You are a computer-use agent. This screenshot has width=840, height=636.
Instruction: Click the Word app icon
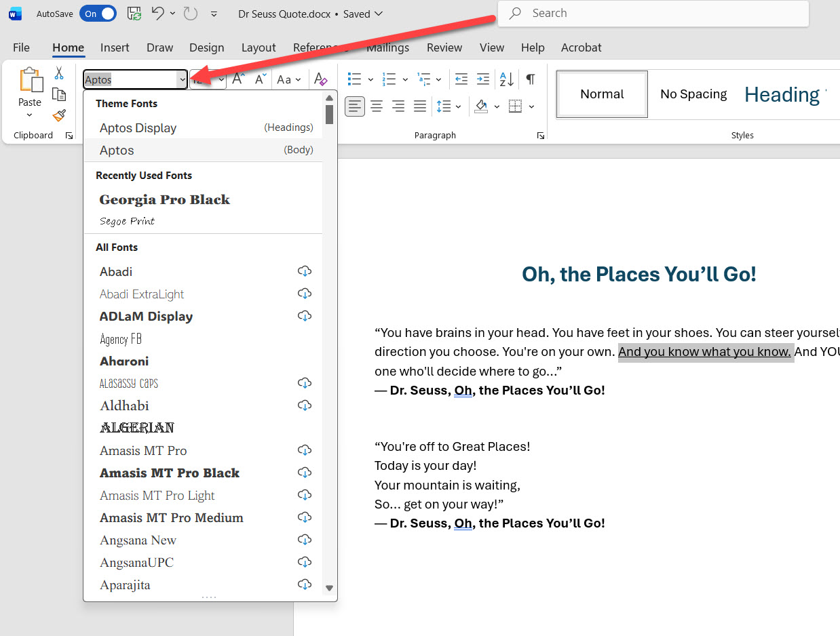point(15,14)
